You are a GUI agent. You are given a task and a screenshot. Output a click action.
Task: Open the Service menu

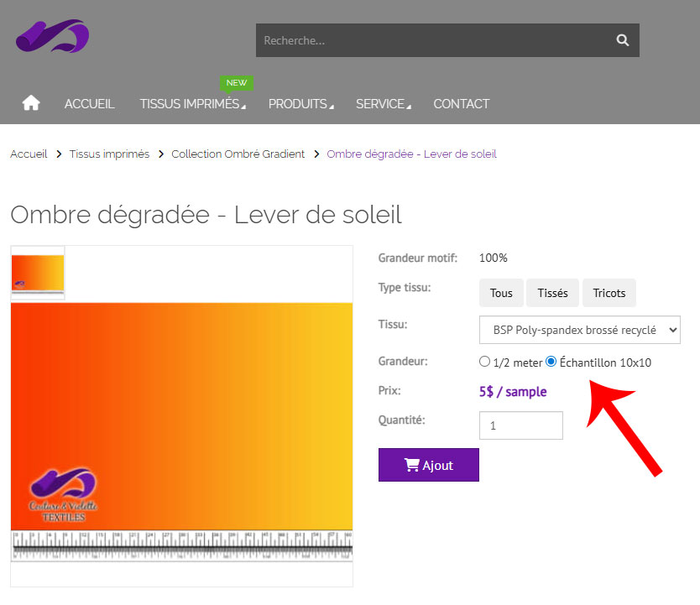[383, 104]
